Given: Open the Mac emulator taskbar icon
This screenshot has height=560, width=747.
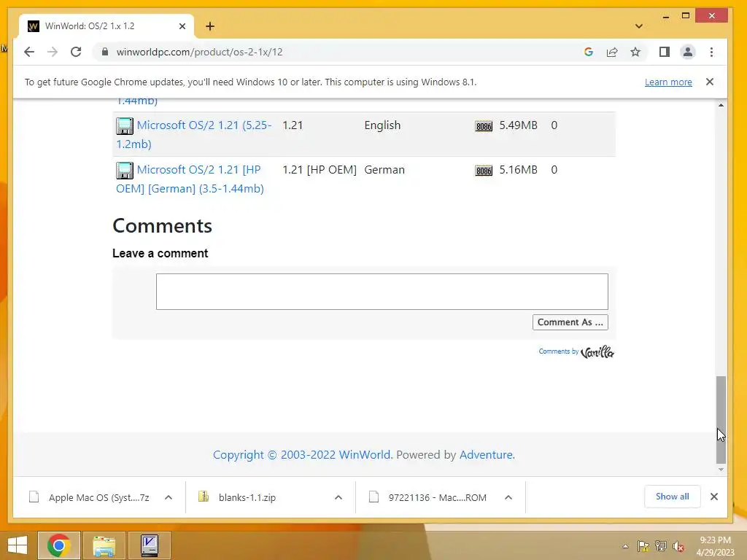Looking at the screenshot, I should [150, 545].
